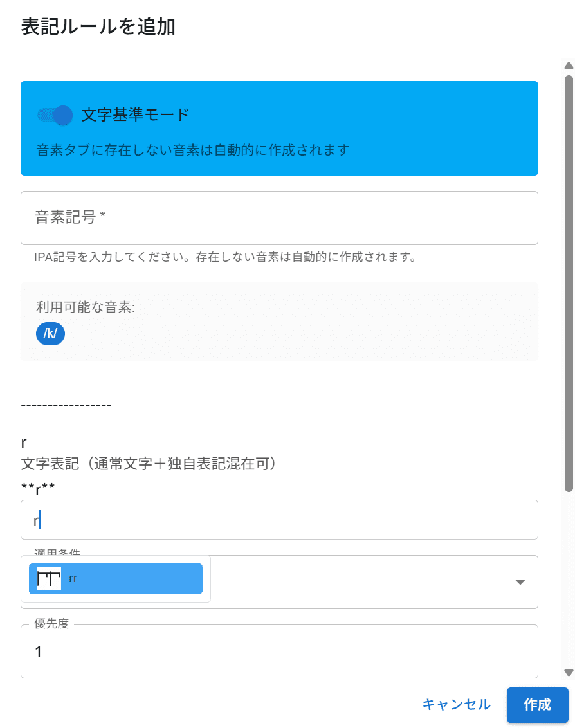Toggle the 文字基準モード switch
Viewport: 575px width, 728px height.
[x=55, y=115]
